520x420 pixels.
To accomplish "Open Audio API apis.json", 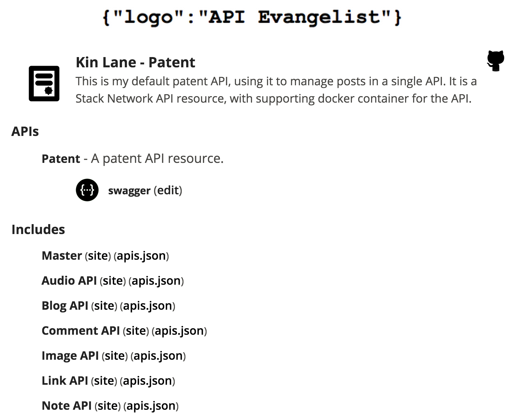I will click(156, 281).
